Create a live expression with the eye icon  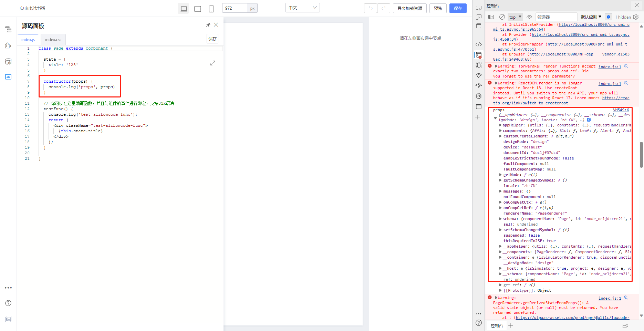point(530,16)
